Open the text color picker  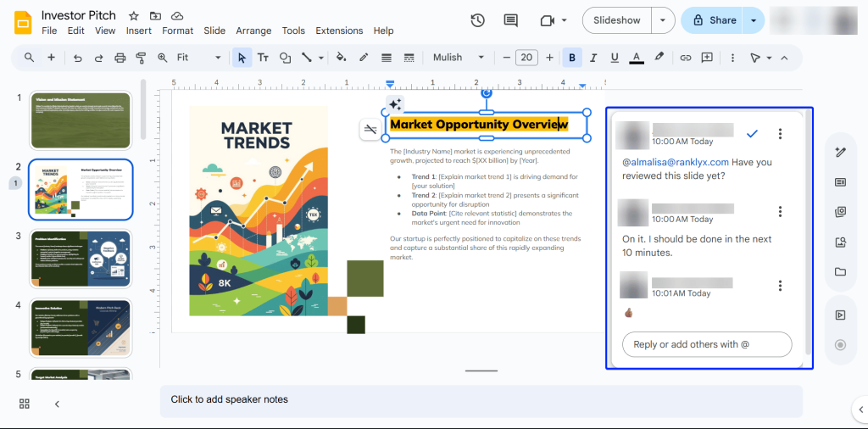(x=636, y=58)
